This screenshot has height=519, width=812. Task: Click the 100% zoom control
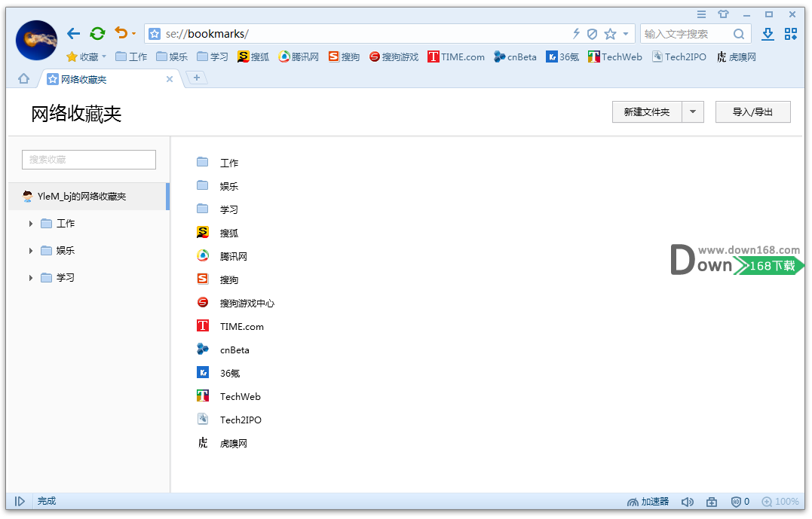(x=780, y=502)
